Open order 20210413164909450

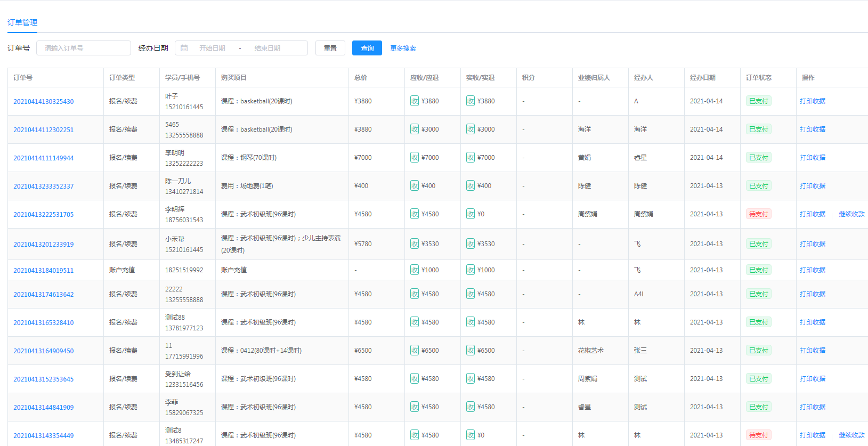[44, 351]
